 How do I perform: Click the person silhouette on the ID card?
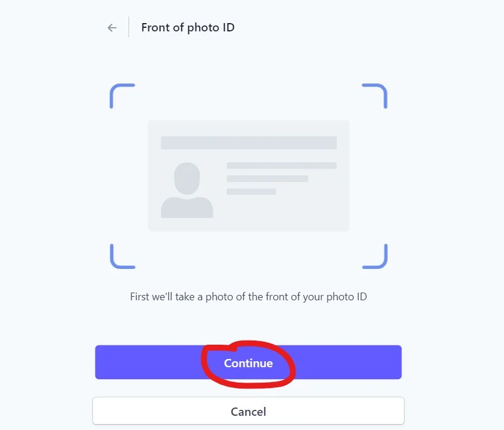pyautogui.click(x=187, y=191)
